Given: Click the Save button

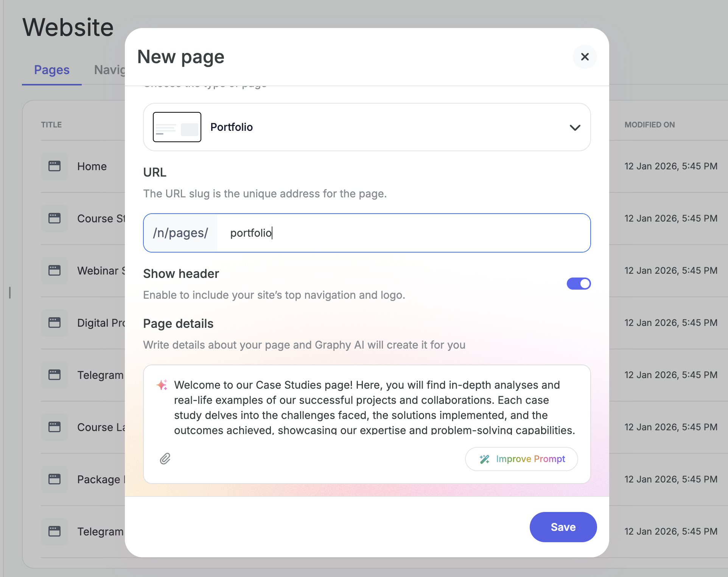Looking at the screenshot, I should click(x=563, y=527).
